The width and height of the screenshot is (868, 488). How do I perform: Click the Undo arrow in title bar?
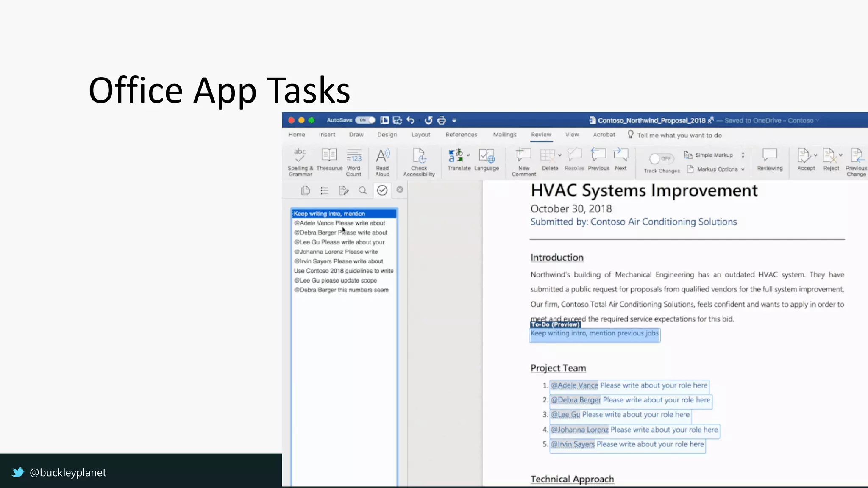coord(410,120)
